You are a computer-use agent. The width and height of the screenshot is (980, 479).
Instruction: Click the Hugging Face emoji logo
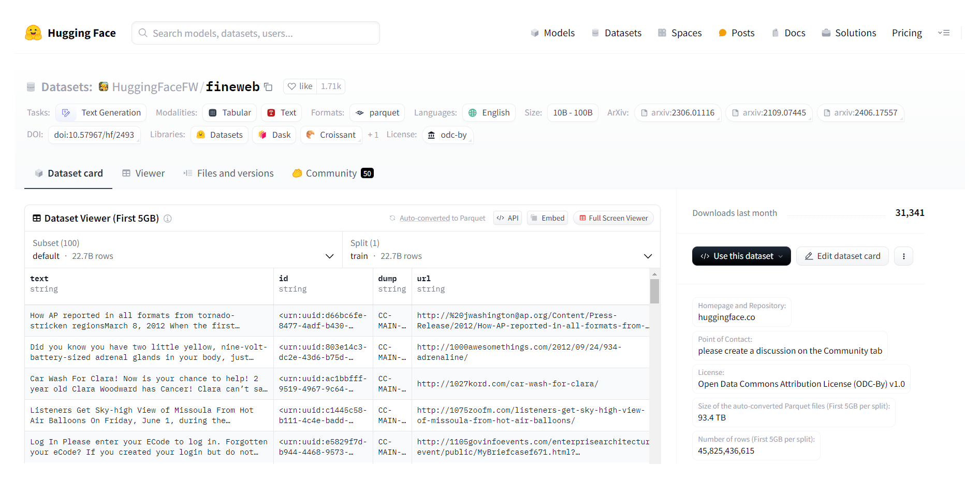(x=33, y=33)
